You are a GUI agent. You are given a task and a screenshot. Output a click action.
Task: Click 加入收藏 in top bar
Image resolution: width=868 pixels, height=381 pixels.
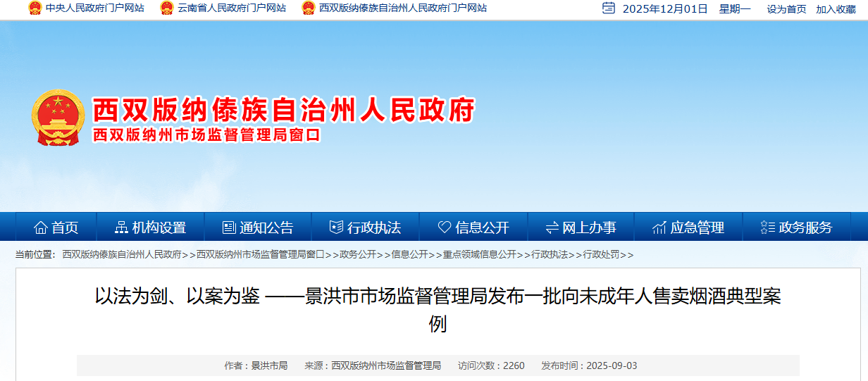click(836, 9)
